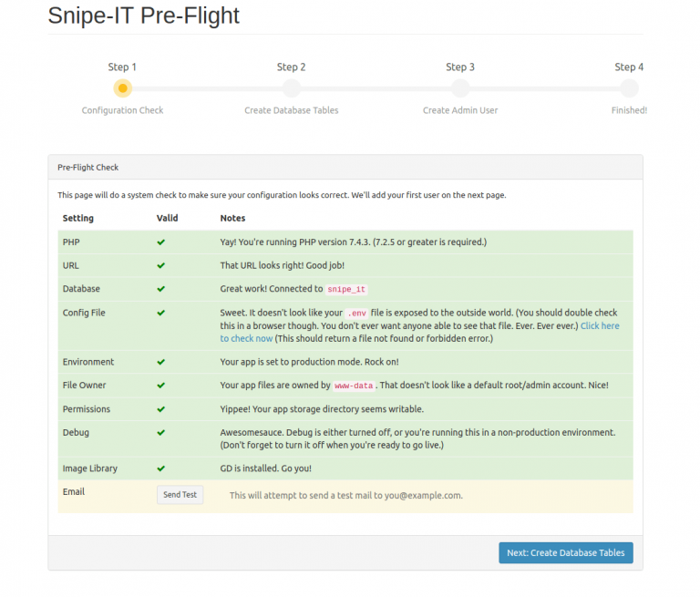Image resolution: width=700 pixels, height=597 pixels.
Task: Select the Step 1 Configuration Check circle
Action: click(122, 88)
